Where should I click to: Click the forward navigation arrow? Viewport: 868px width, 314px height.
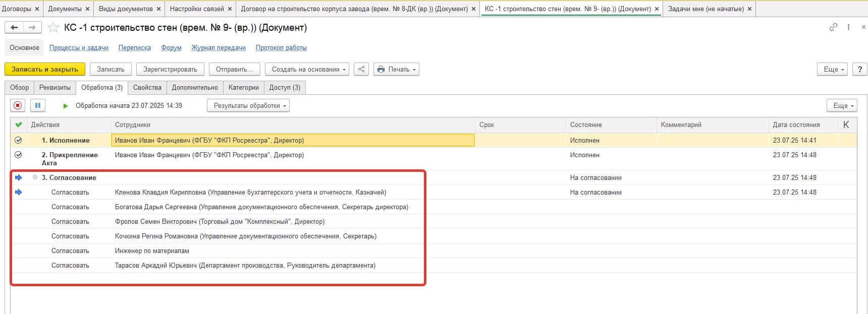32,28
